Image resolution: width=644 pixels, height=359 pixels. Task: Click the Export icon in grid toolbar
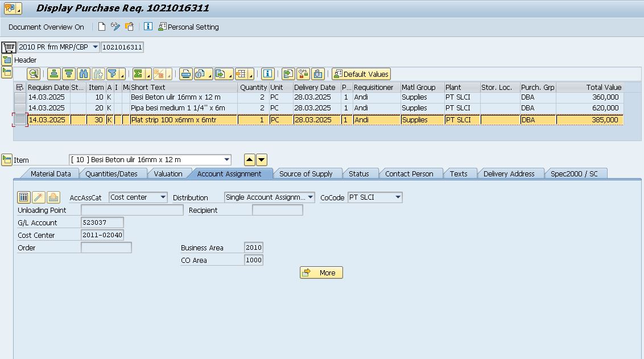click(x=221, y=74)
